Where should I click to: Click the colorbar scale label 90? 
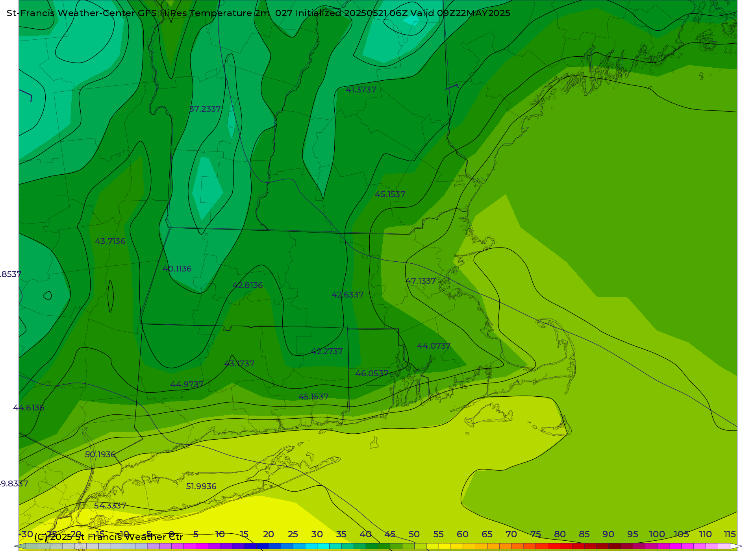(608, 534)
